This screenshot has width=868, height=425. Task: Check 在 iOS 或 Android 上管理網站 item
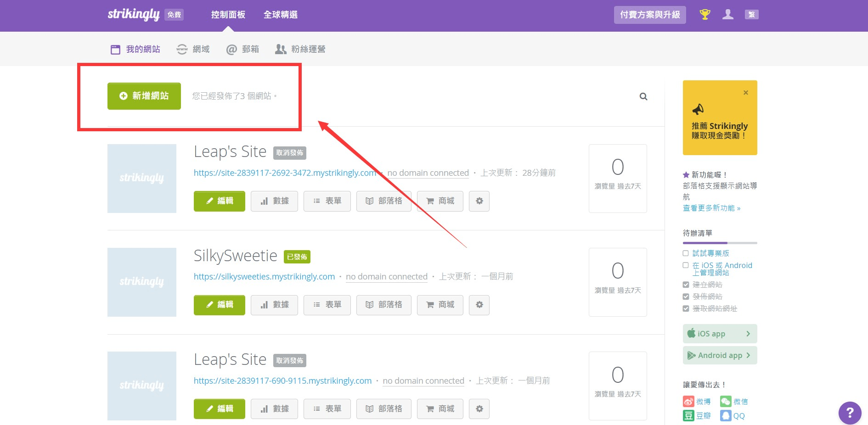pos(685,265)
